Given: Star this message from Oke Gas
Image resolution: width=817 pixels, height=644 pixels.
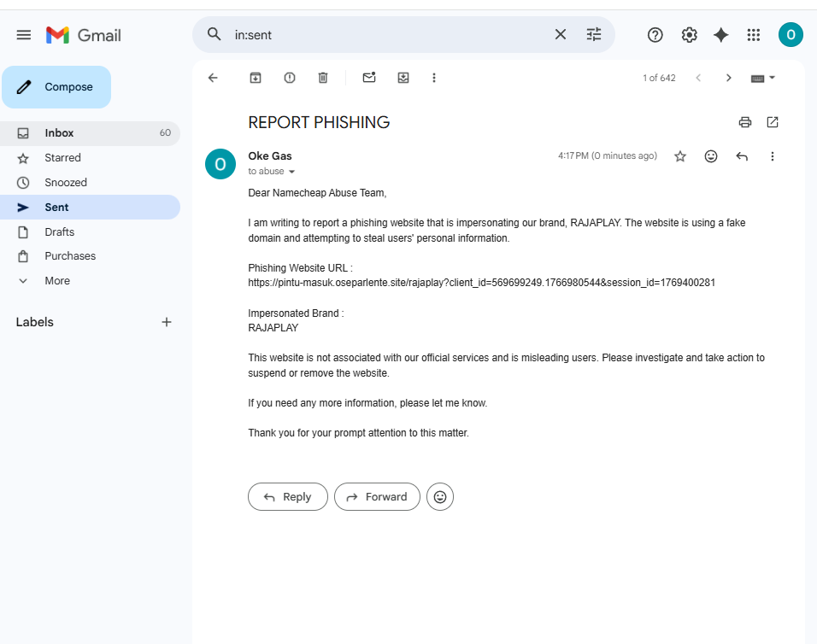Looking at the screenshot, I should tap(680, 156).
